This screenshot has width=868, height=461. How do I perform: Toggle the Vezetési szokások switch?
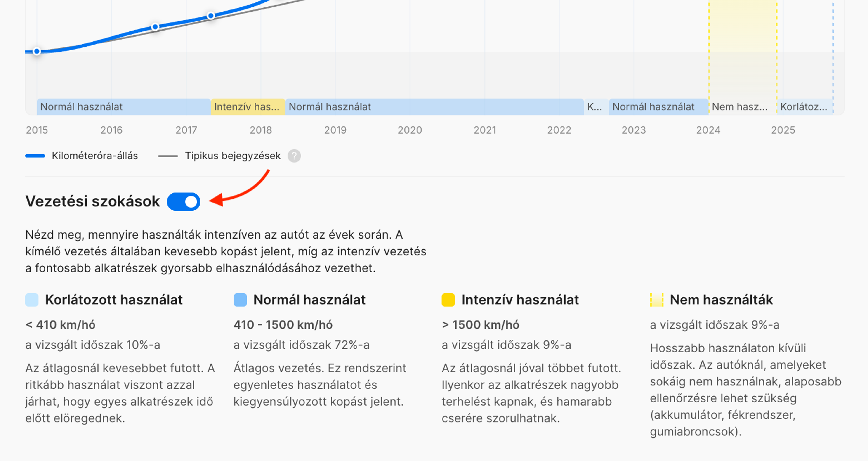click(184, 201)
